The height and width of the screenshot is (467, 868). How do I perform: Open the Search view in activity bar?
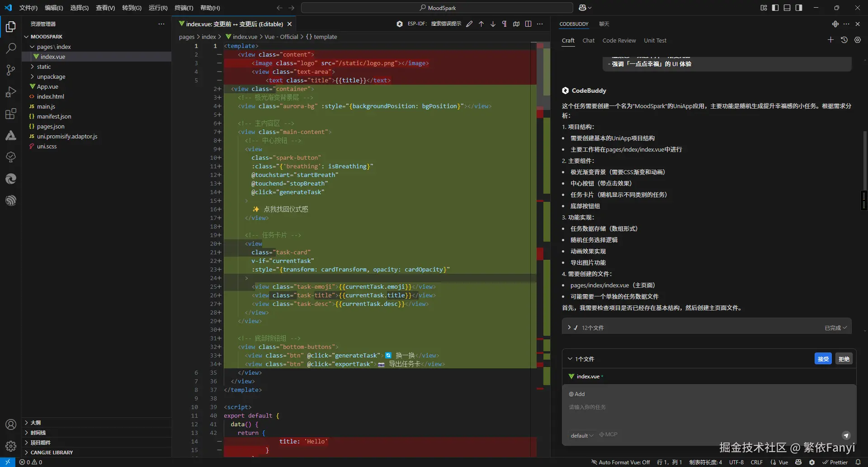tap(11, 48)
